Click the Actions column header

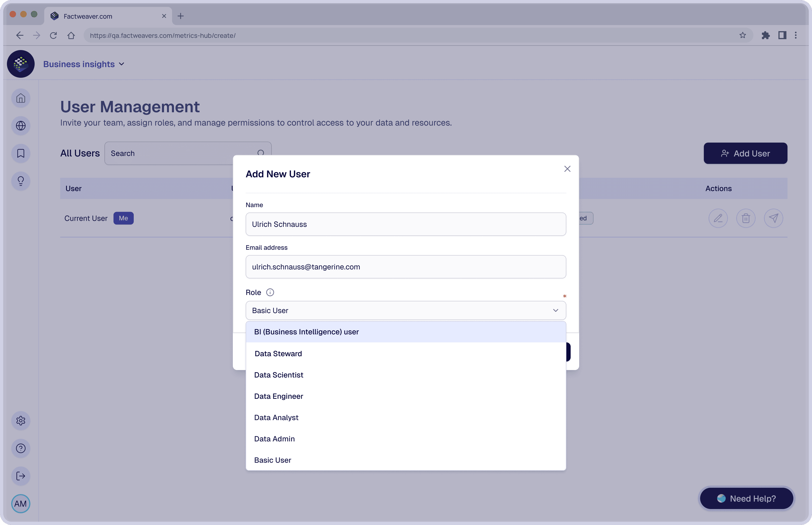click(x=718, y=188)
